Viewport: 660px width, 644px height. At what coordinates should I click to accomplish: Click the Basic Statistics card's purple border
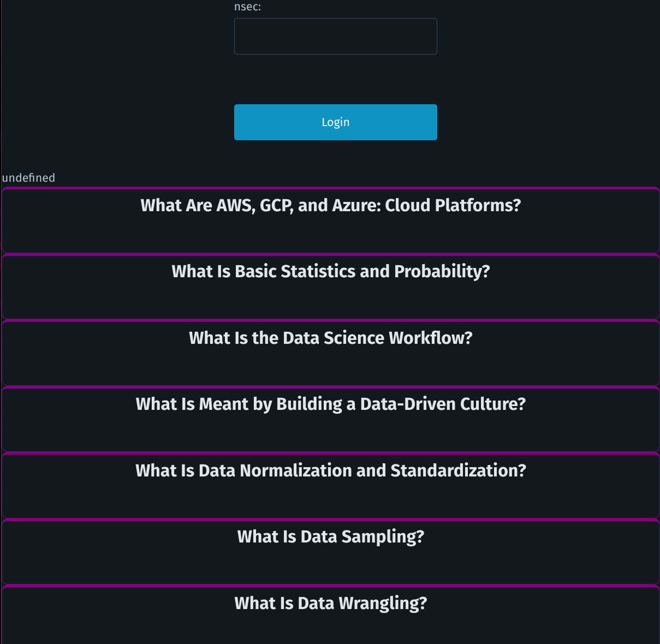330,254
